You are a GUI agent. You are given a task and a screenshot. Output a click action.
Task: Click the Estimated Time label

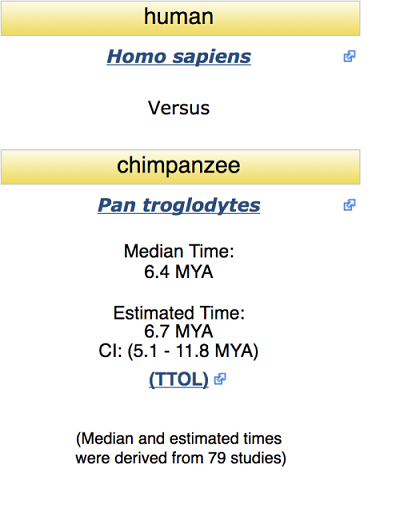pyautogui.click(x=179, y=313)
